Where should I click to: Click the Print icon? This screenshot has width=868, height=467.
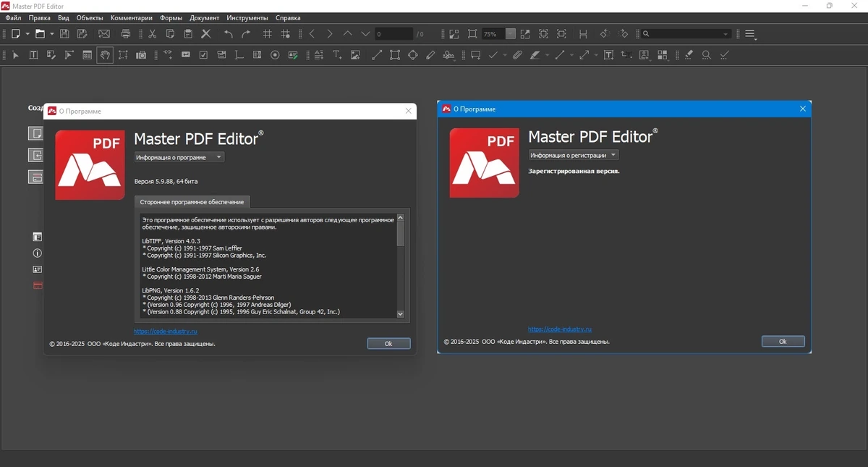[126, 34]
